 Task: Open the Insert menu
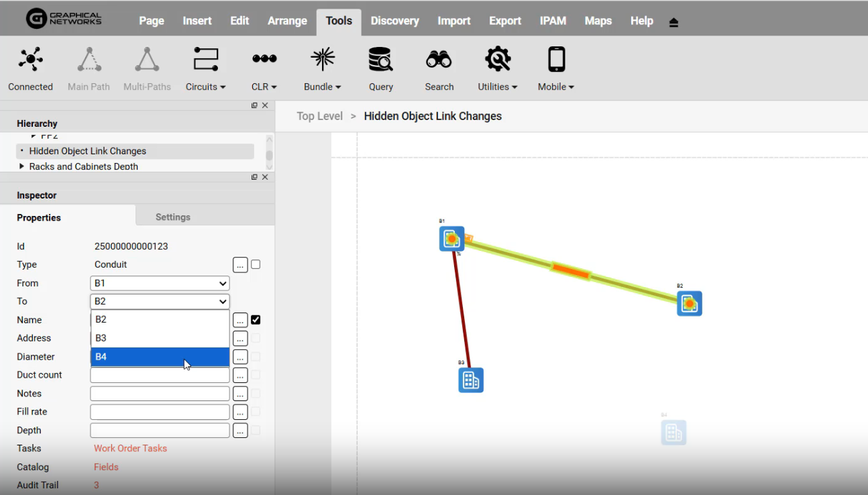coord(197,21)
